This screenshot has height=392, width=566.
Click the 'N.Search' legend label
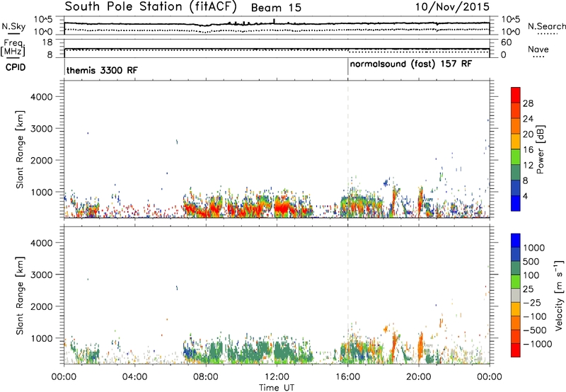pyautogui.click(x=546, y=26)
